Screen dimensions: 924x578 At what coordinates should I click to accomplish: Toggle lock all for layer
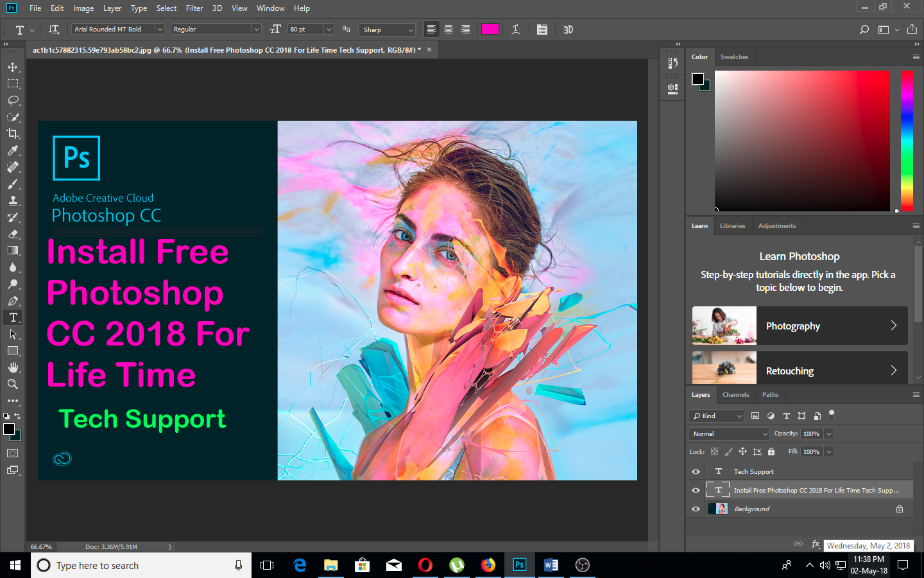coord(771,451)
